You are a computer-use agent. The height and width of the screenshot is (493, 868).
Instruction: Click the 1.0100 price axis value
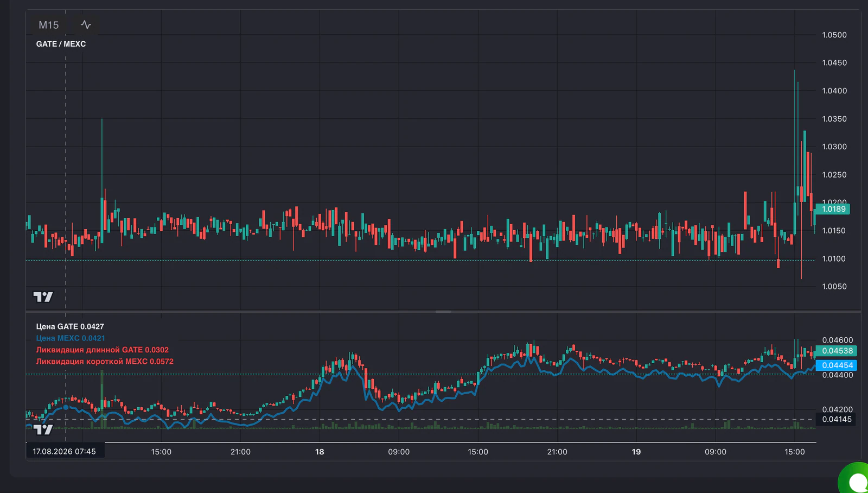834,258
